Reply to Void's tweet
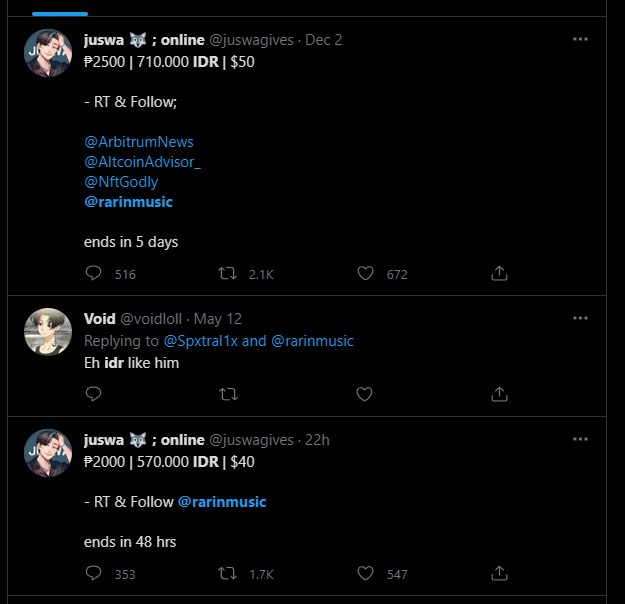This screenshot has width=625, height=604. pyautogui.click(x=94, y=394)
